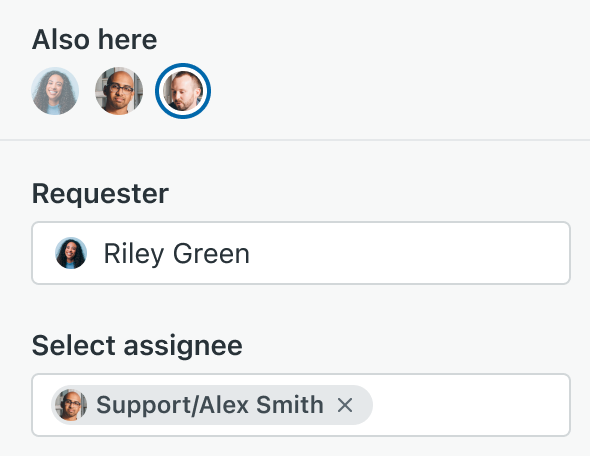Screen dimensions: 590x456
Task: Select the bearded man avatar with blue ring
Action: (x=183, y=91)
